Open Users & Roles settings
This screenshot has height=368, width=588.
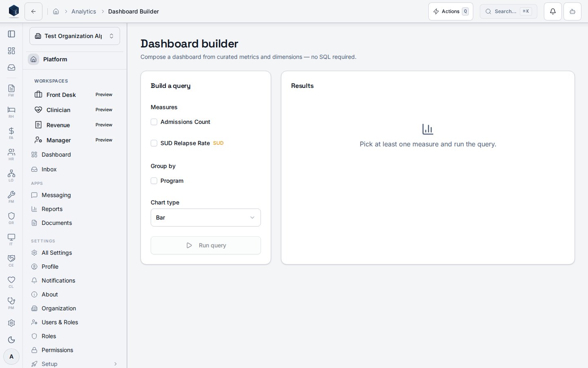coord(74,322)
